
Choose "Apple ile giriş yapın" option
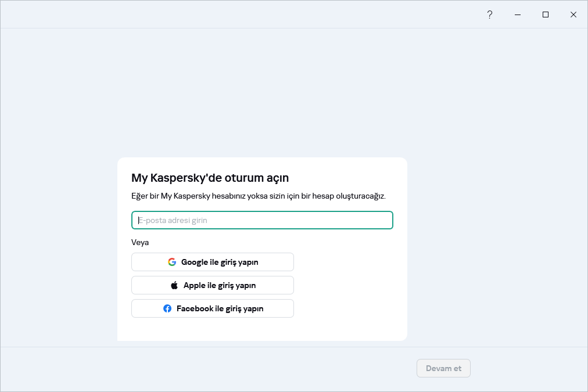[213, 285]
